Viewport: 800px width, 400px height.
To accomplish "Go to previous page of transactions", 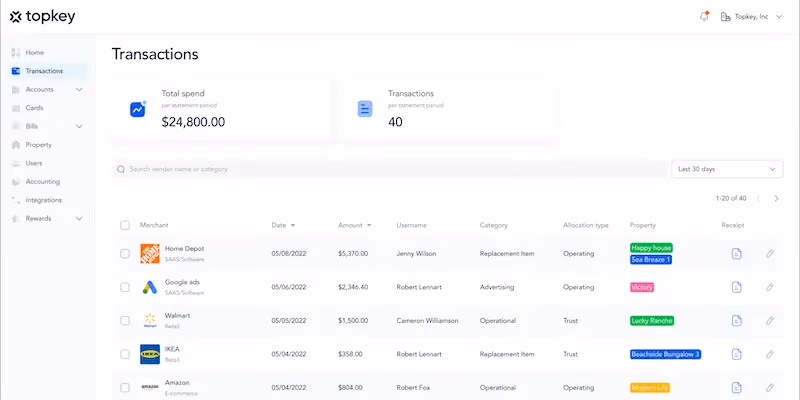I will point(758,198).
